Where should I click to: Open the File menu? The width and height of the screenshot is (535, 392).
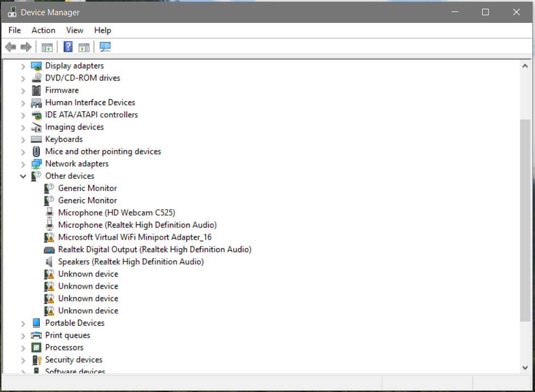point(15,30)
